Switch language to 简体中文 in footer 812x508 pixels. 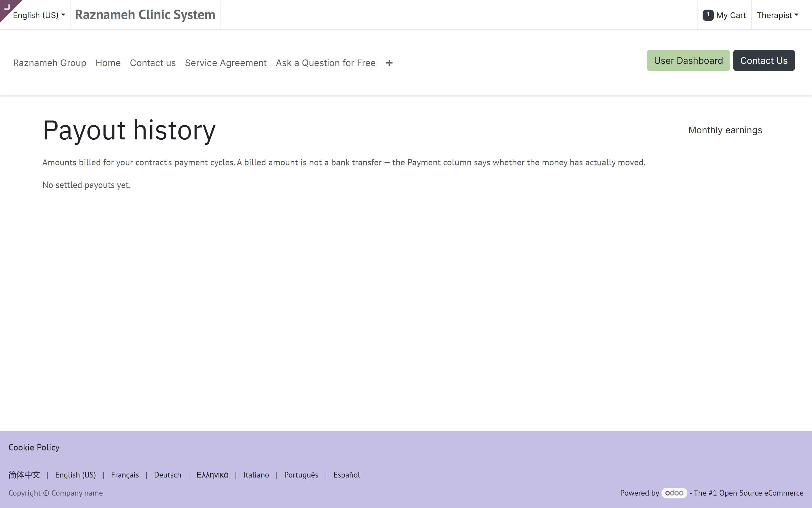(x=24, y=475)
